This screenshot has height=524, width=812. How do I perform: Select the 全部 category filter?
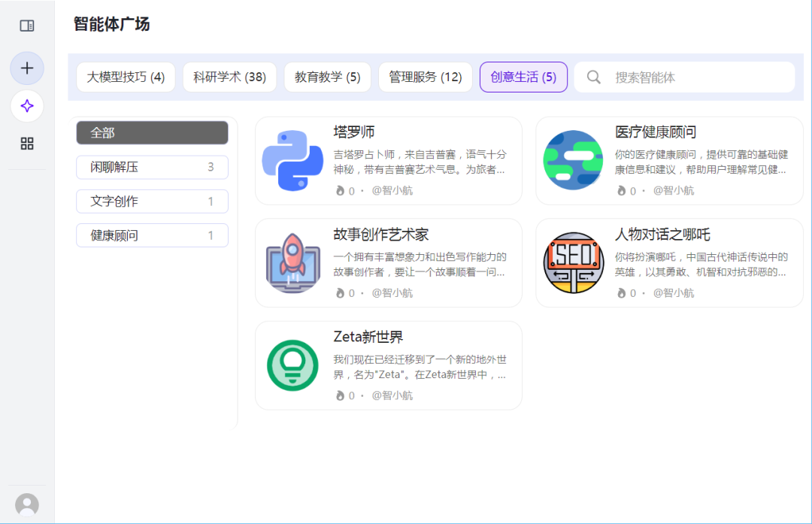pyautogui.click(x=152, y=132)
